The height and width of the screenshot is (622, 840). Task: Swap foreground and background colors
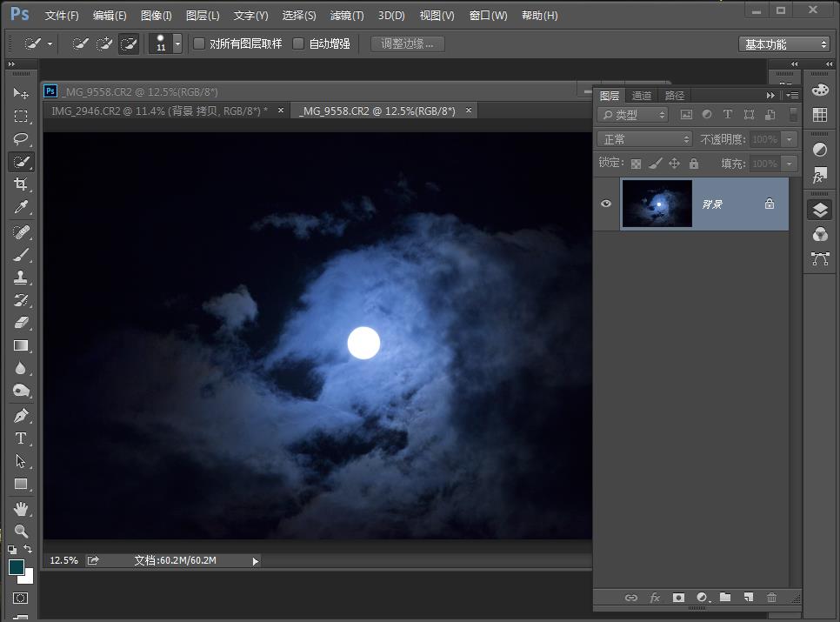coord(28,549)
